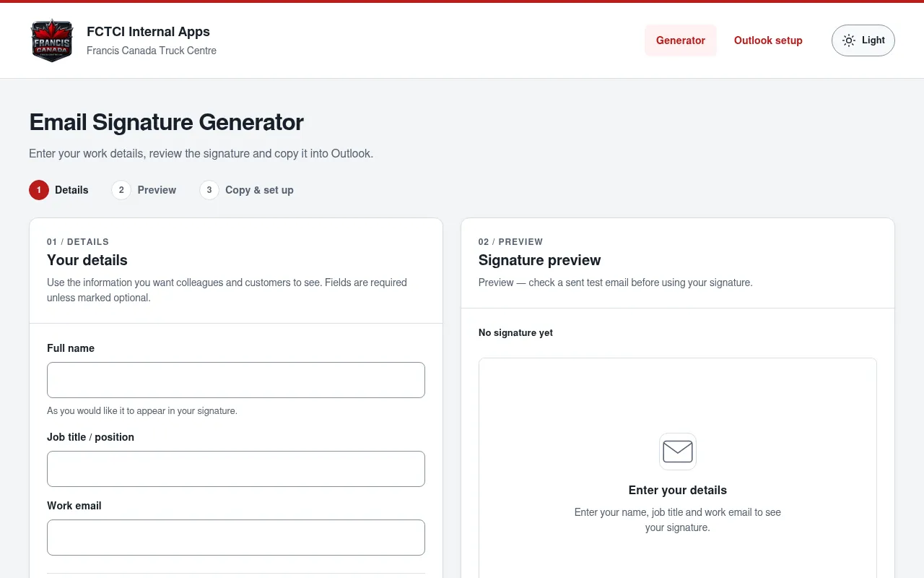Focus the Full name input field
Screen dimensions: 924x578
(236, 380)
